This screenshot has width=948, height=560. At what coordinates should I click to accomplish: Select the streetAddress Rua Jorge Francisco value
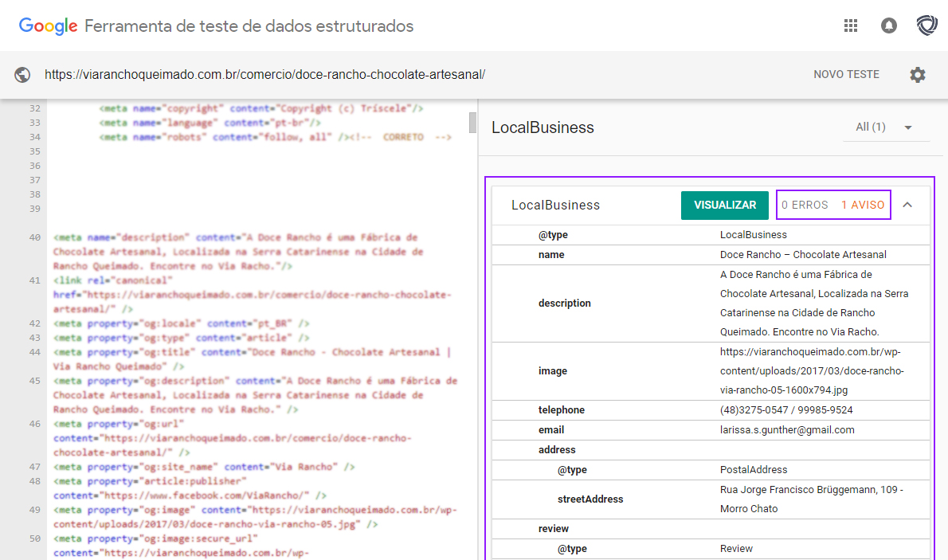[811, 499]
